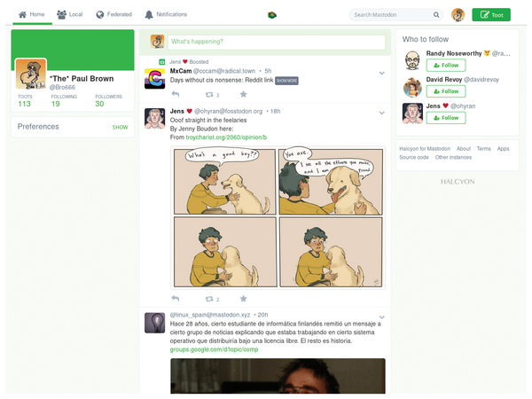
Task: Click the @ohyran@fosstodon.org handle
Action: [229, 112]
